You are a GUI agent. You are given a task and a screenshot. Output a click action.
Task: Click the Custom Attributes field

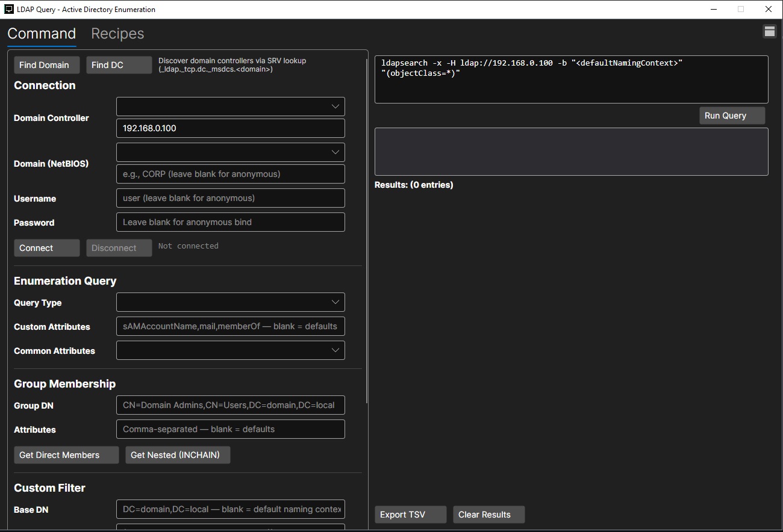tap(231, 326)
